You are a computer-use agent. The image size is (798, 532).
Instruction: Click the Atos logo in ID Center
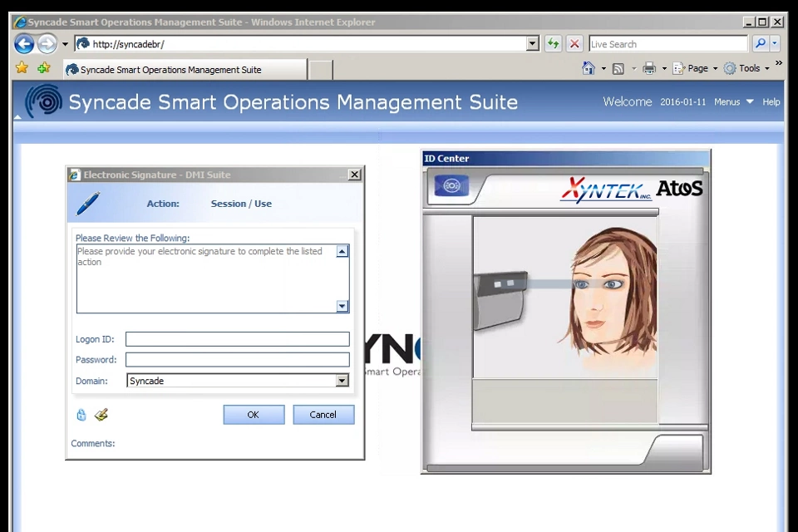pos(679,189)
